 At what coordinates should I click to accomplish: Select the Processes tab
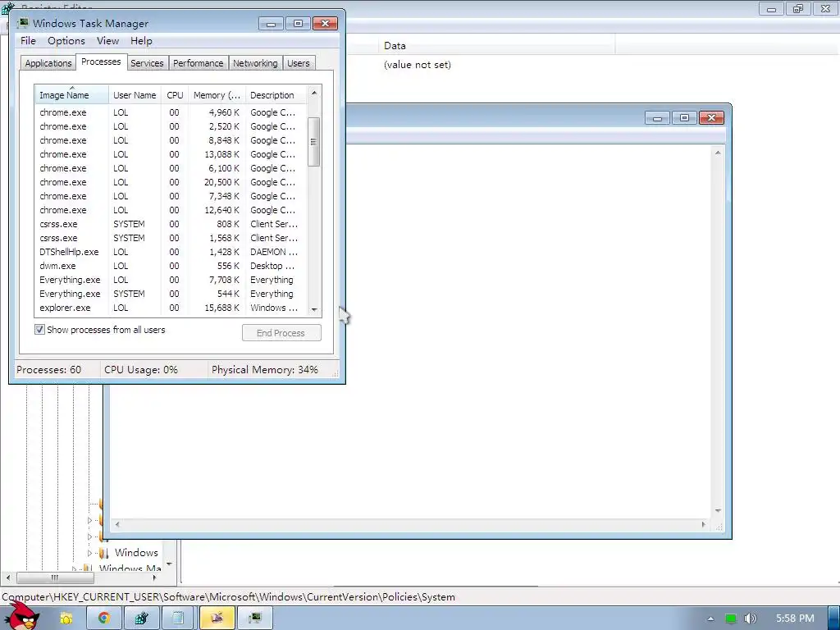(101, 62)
